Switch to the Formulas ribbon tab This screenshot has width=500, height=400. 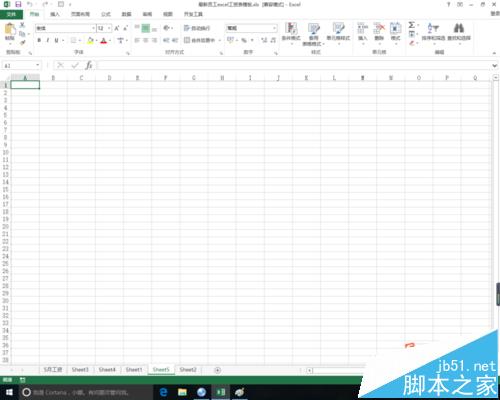pyautogui.click(x=106, y=14)
